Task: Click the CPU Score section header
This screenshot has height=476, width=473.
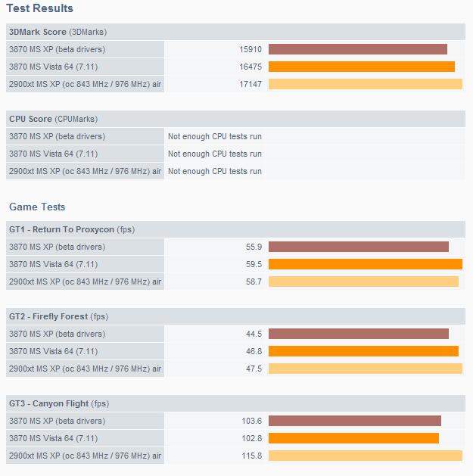Action: click(x=53, y=119)
